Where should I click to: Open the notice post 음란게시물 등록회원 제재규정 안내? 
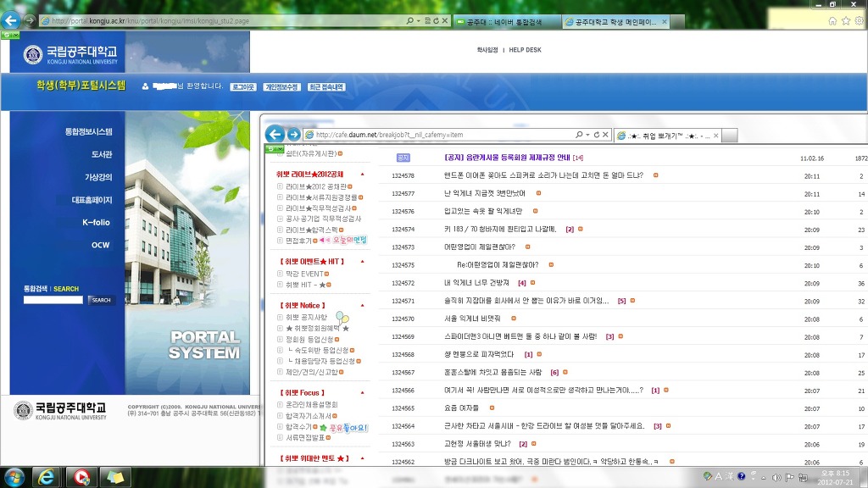(x=507, y=158)
